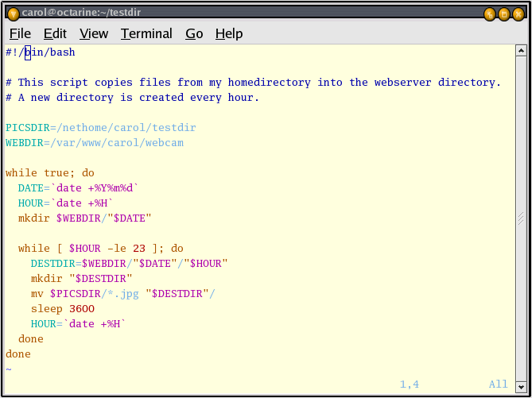
Task: Open the View menu
Action: point(94,33)
